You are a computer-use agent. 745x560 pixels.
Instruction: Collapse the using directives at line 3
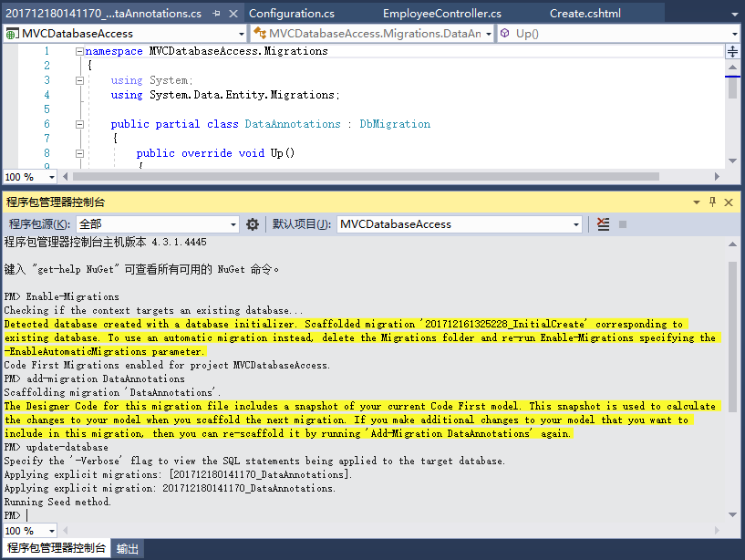[x=78, y=81]
